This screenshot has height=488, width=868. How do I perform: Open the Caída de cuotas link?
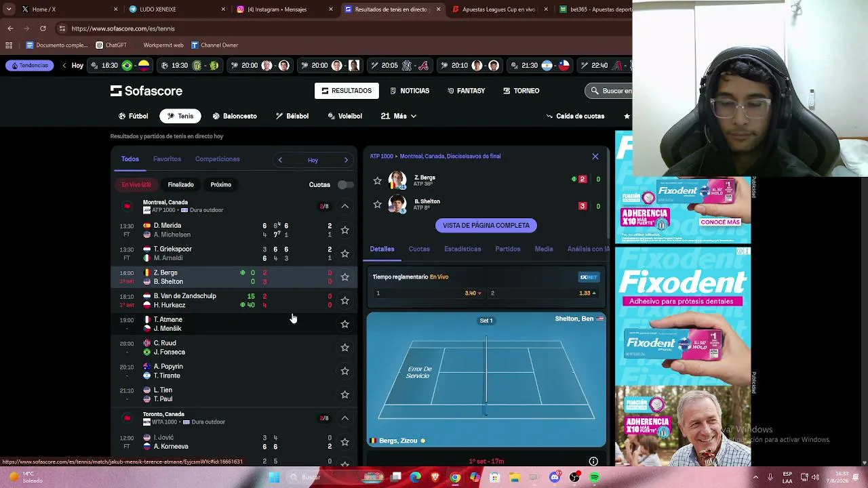pyautogui.click(x=575, y=117)
